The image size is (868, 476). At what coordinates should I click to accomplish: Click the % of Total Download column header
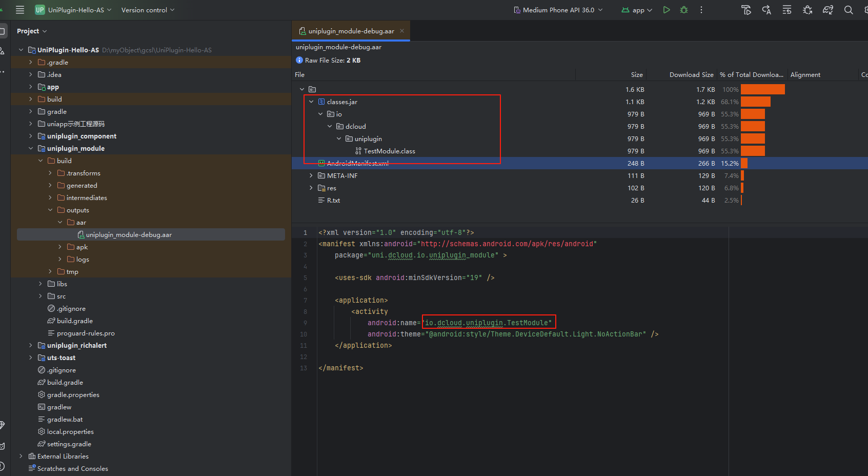(752, 74)
